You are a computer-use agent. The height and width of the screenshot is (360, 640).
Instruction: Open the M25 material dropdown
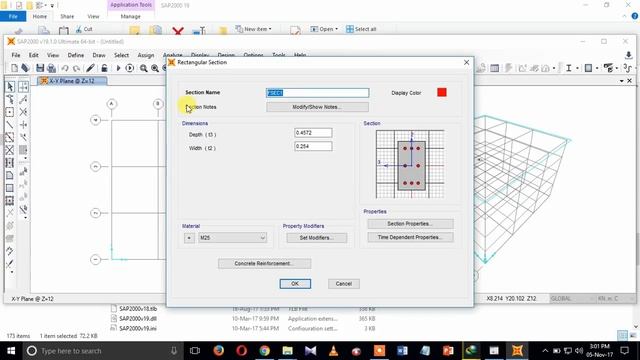pos(232,238)
